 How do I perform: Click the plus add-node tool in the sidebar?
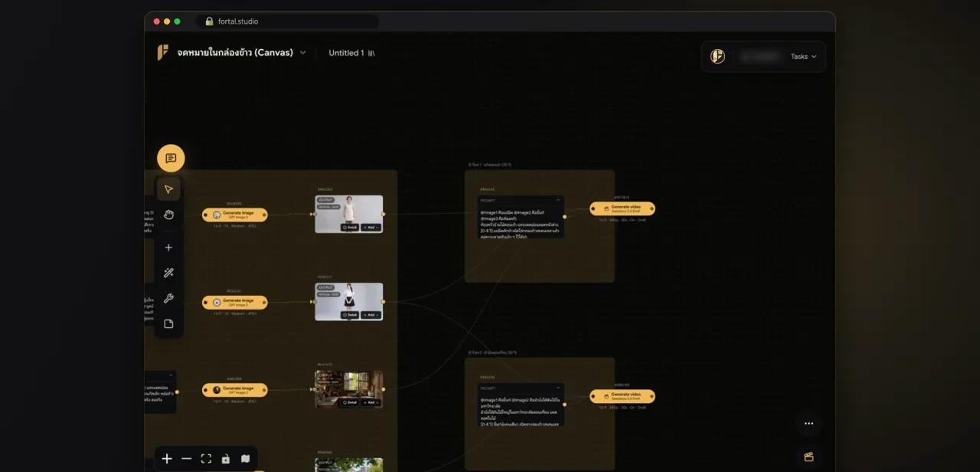coord(169,247)
